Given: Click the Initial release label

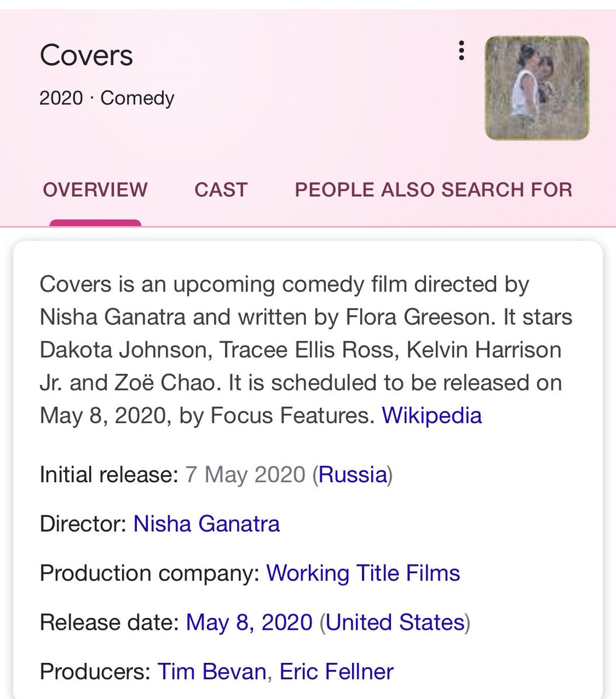Looking at the screenshot, I should click(x=109, y=475).
